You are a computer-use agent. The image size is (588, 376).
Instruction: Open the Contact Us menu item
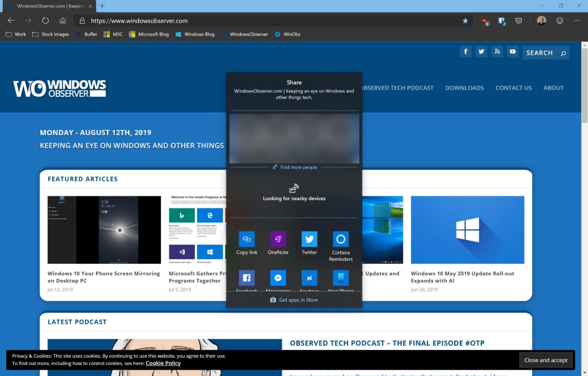coord(514,88)
